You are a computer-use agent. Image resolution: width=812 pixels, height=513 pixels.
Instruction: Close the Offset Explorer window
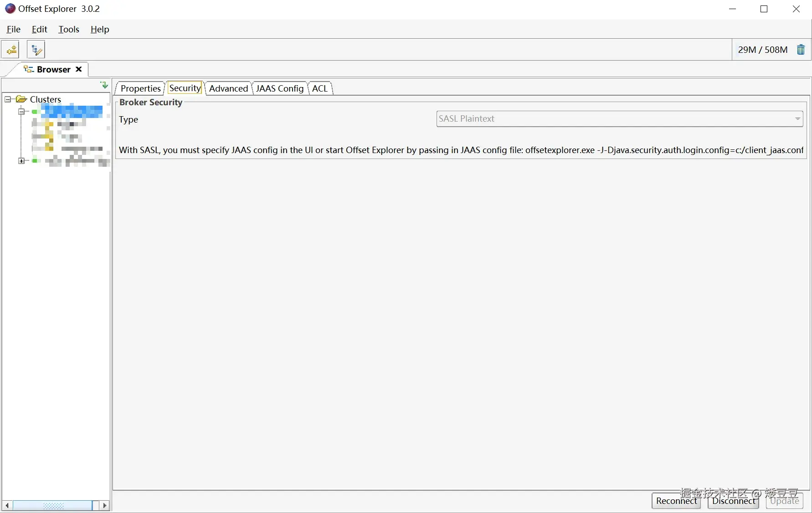tap(796, 9)
